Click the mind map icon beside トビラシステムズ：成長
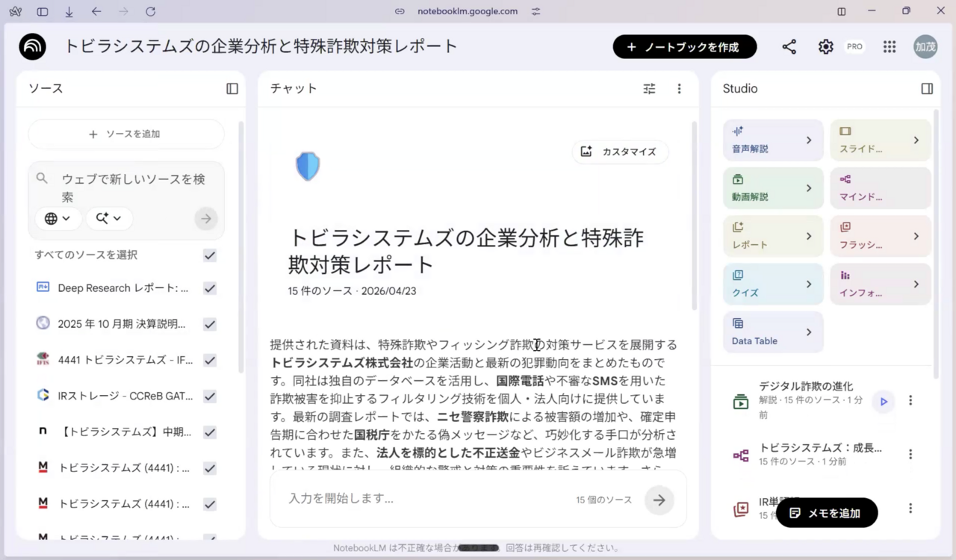The width and height of the screenshot is (956, 560). pos(741,455)
